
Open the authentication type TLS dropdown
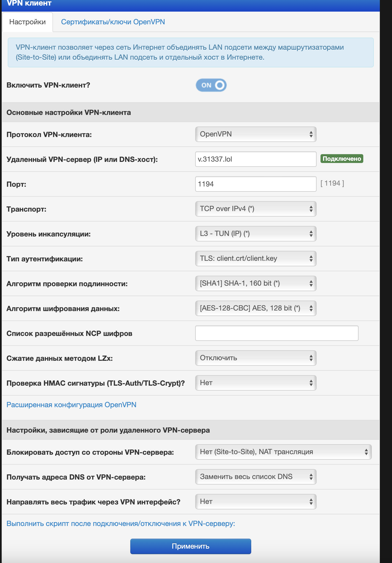pyautogui.click(x=256, y=259)
